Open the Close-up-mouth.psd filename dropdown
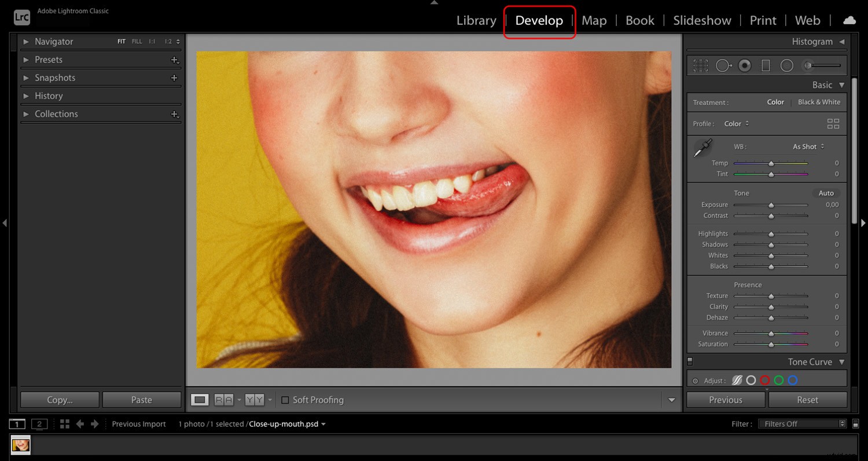 tap(323, 424)
